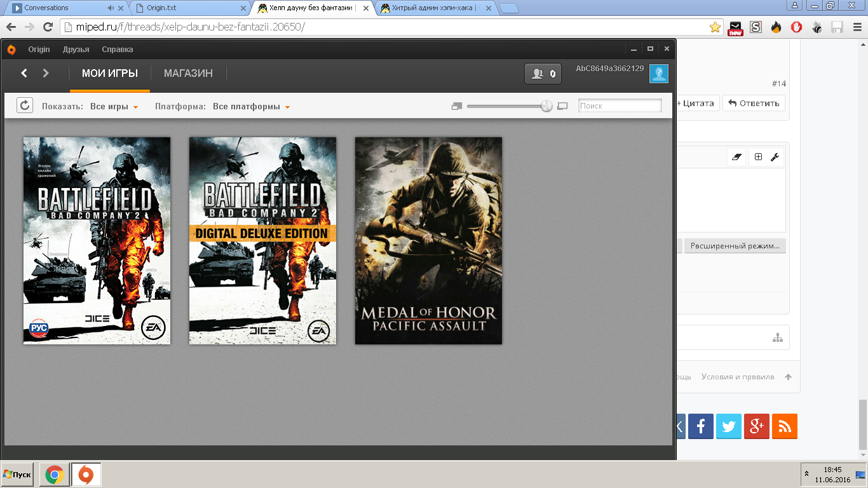The image size is (868, 488).
Task: Click the browser page vertical scrollbar thumb
Action: tap(863, 425)
